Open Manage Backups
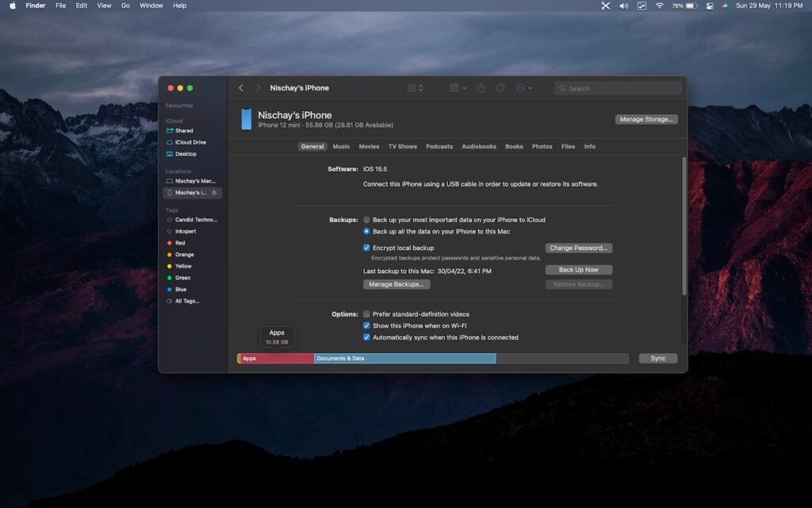Viewport: 812px width, 508px height. [x=396, y=285]
